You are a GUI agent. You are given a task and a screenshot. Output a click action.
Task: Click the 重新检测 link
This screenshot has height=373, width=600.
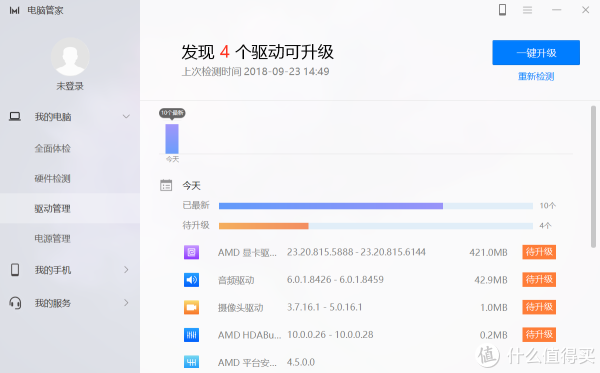point(536,77)
